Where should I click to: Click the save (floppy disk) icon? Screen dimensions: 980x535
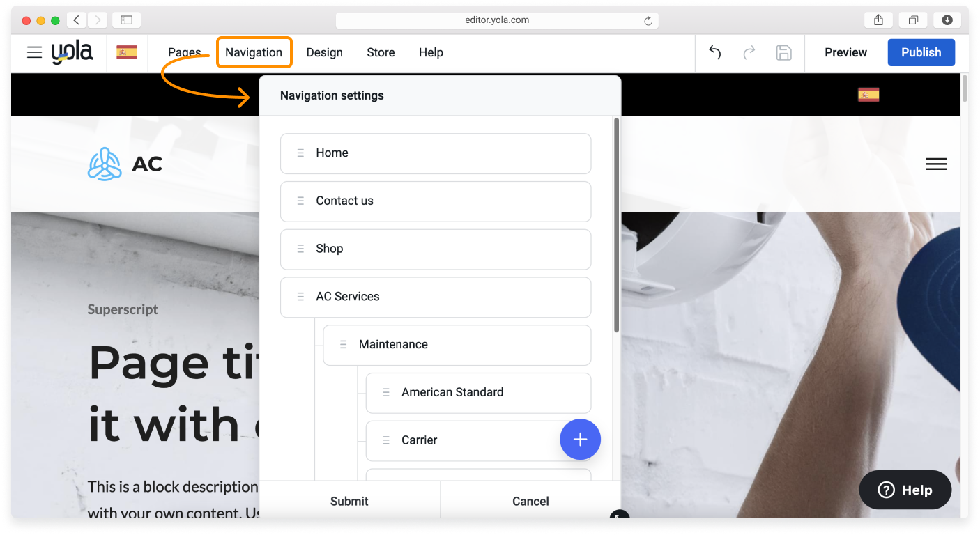[x=783, y=52]
